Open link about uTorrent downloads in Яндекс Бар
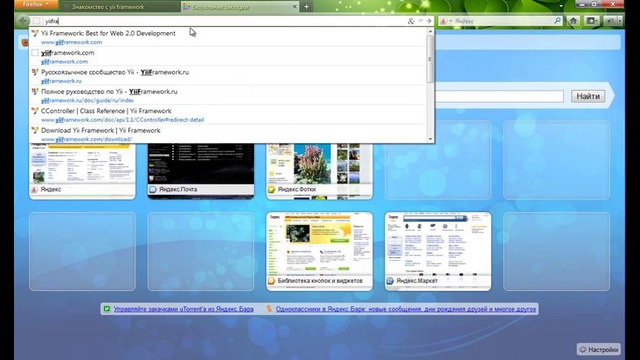Screen dimensions: 640x360 183,309
